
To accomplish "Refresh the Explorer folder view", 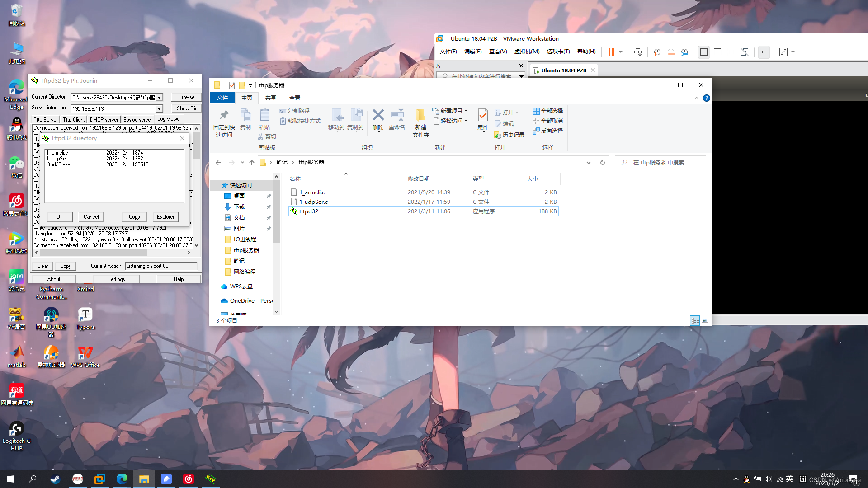I will tap(602, 162).
